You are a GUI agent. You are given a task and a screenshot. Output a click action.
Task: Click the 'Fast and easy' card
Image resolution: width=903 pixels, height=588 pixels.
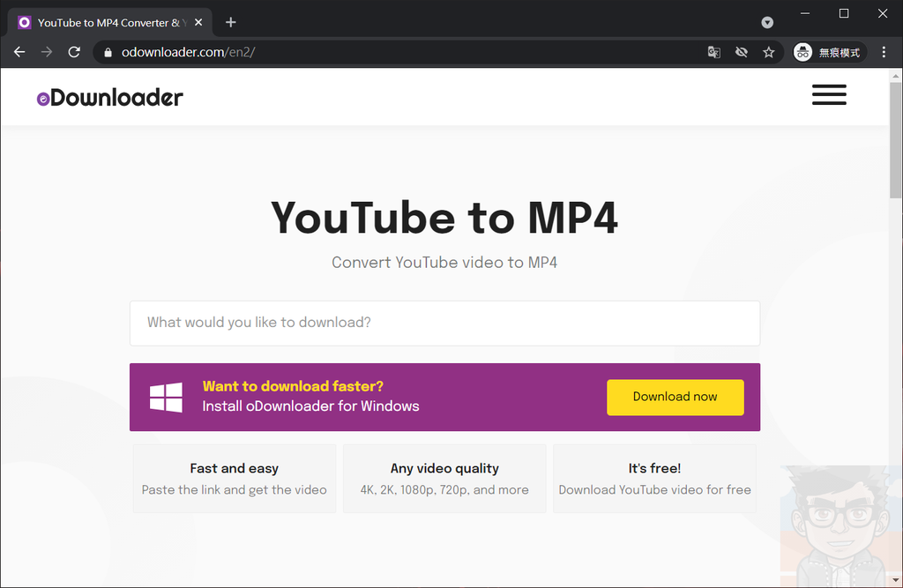click(235, 479)
